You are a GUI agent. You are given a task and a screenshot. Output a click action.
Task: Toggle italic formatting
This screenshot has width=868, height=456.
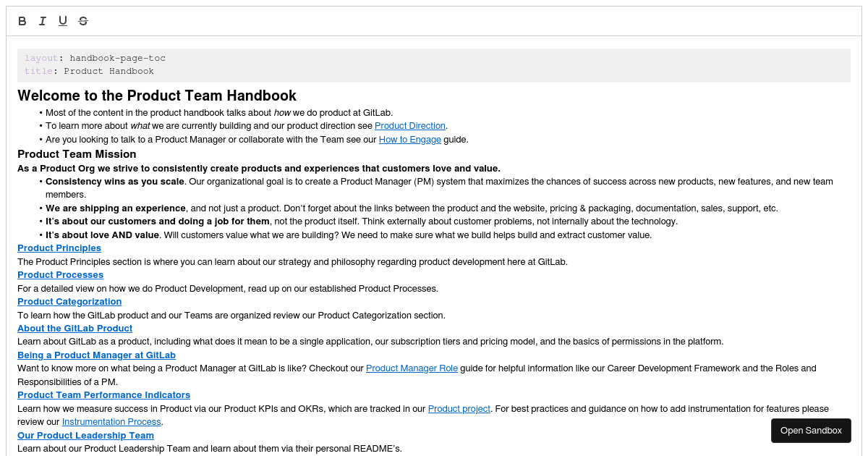[42, 20]
